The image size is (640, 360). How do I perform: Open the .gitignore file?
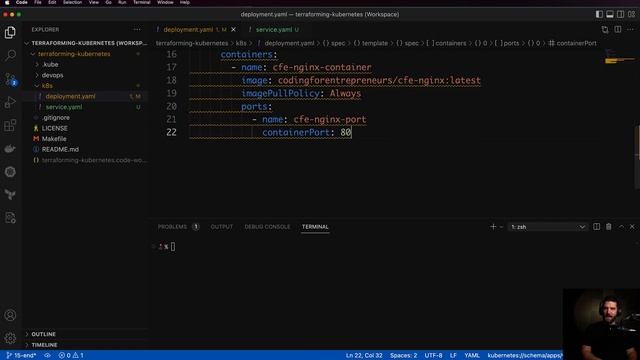pos(56,117)
